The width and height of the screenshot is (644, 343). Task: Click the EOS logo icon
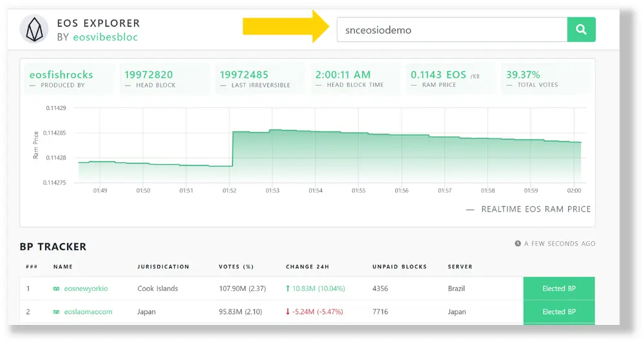35,30
